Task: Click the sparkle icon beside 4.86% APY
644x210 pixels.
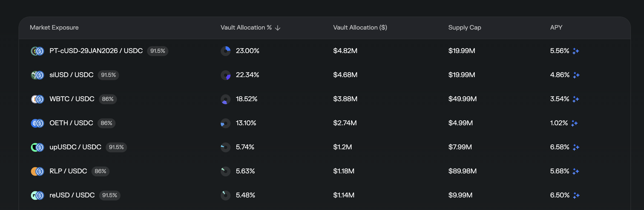Action: click(x=576, y=75)
